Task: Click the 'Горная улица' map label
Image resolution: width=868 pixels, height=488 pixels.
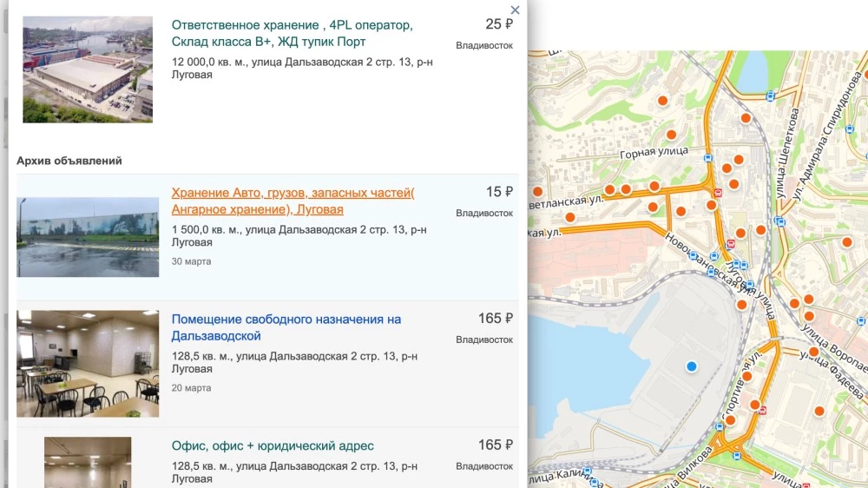Action: pos(654,152)
